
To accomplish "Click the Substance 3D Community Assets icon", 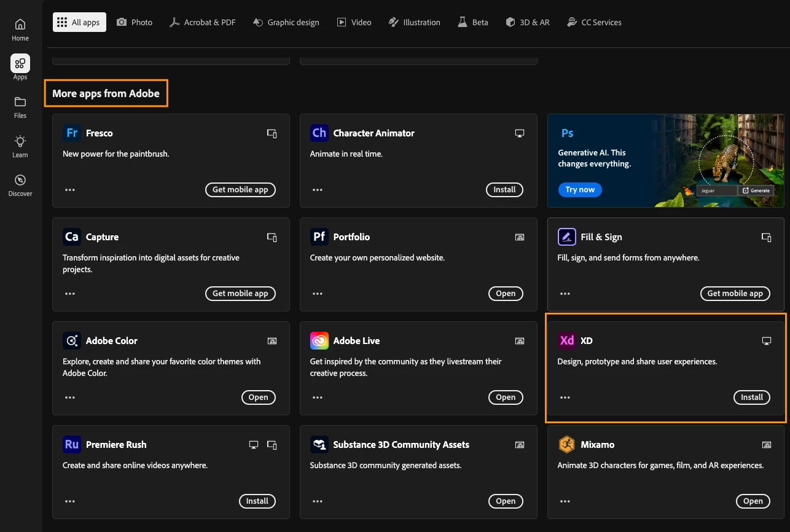I will 319,444.
